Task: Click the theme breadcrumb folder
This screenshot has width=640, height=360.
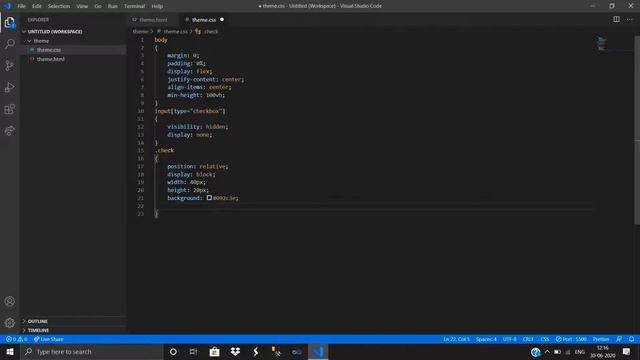Action: (140, 31)
